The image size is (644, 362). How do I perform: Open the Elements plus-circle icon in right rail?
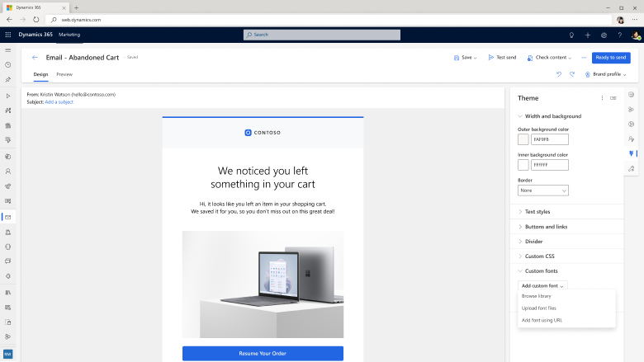[632, 94]
